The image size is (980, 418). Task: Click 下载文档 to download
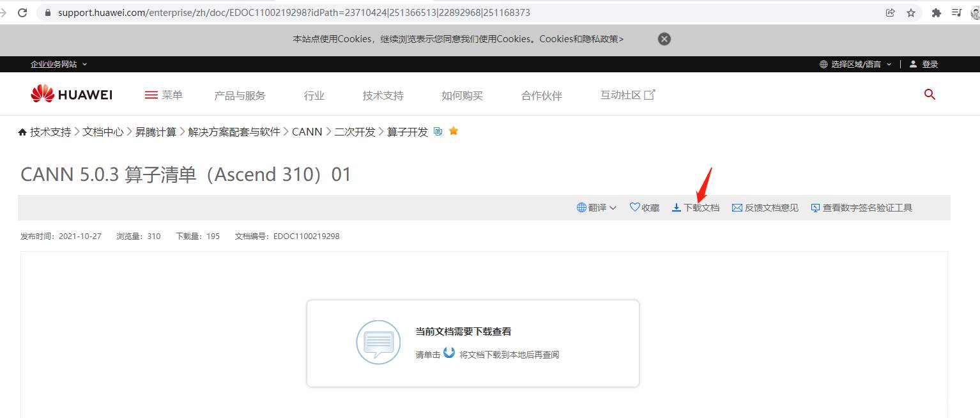696,208
